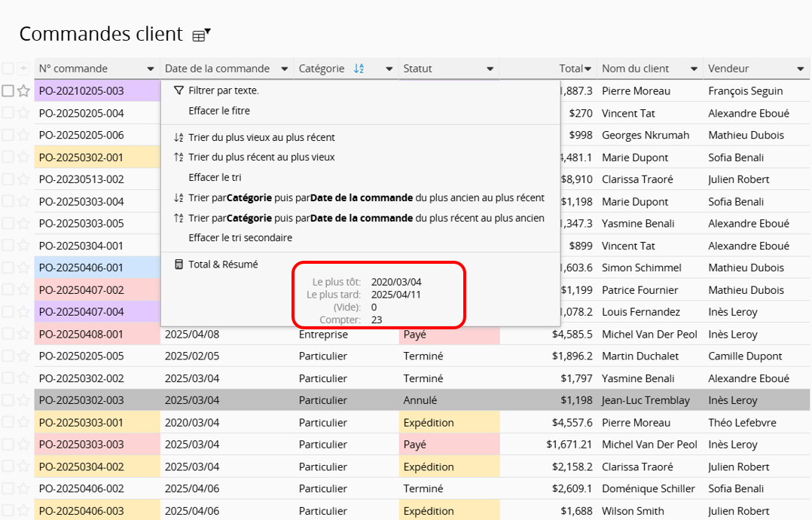Image resolution: width=812 pixels, height=520 pixels.
Task: Star the PO-20210205-003 order row
Action: point(23,91)
